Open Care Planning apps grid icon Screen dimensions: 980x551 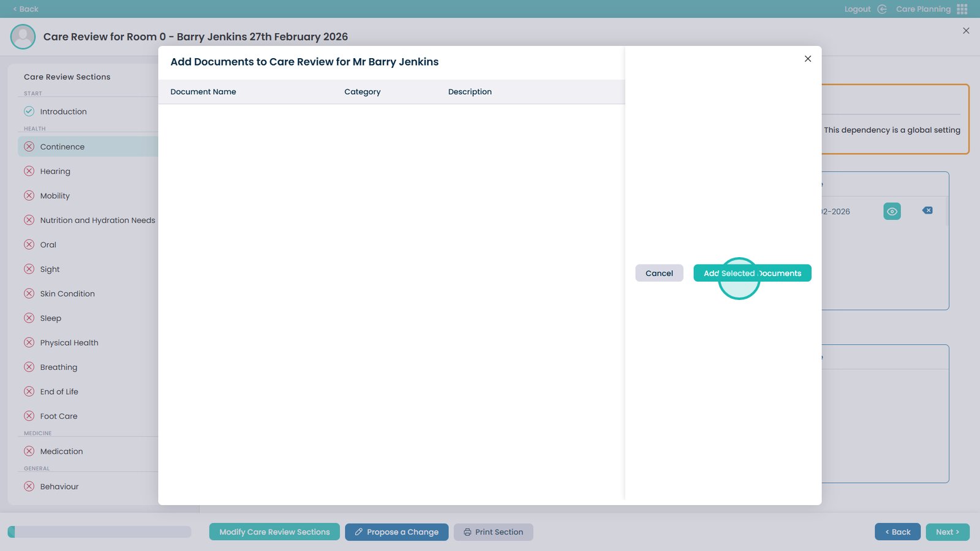click(x=962, y=9)
